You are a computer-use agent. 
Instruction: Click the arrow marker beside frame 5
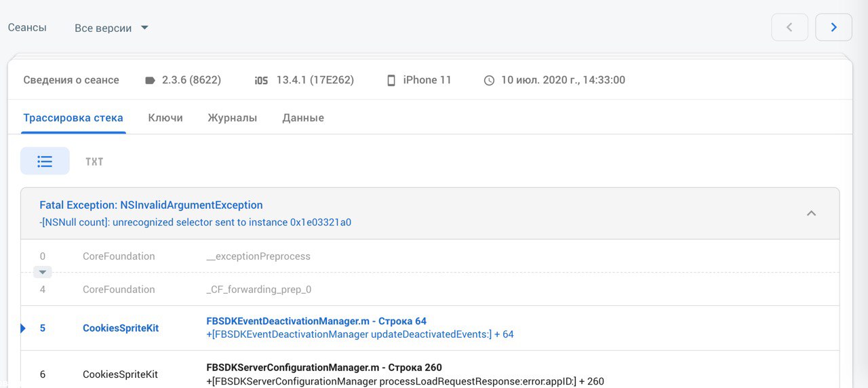[23, 328]
